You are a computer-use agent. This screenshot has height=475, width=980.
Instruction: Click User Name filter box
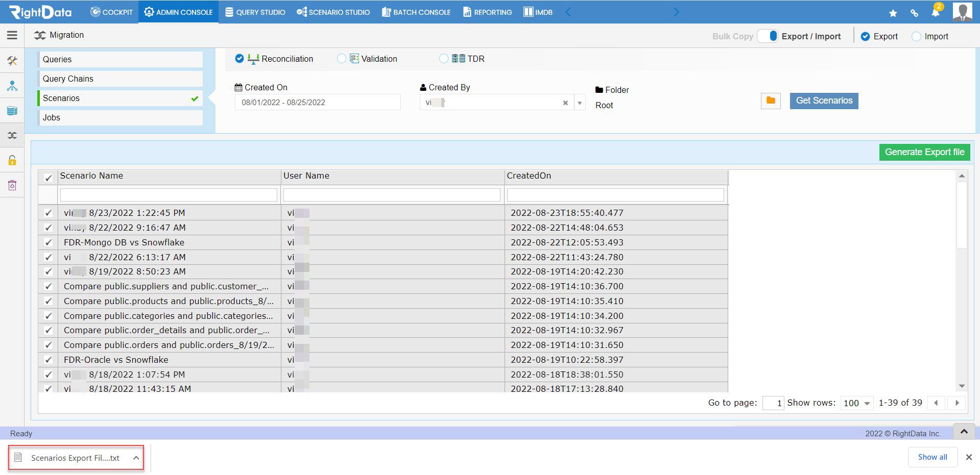pos(392,195)
